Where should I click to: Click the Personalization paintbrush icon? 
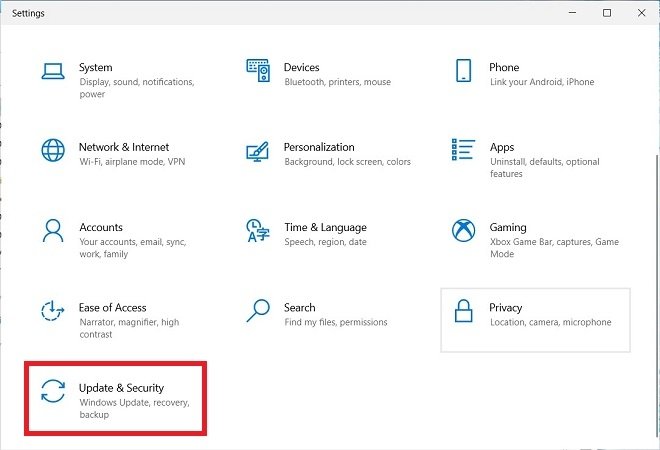pyautogui.click(x=257, y=152)
